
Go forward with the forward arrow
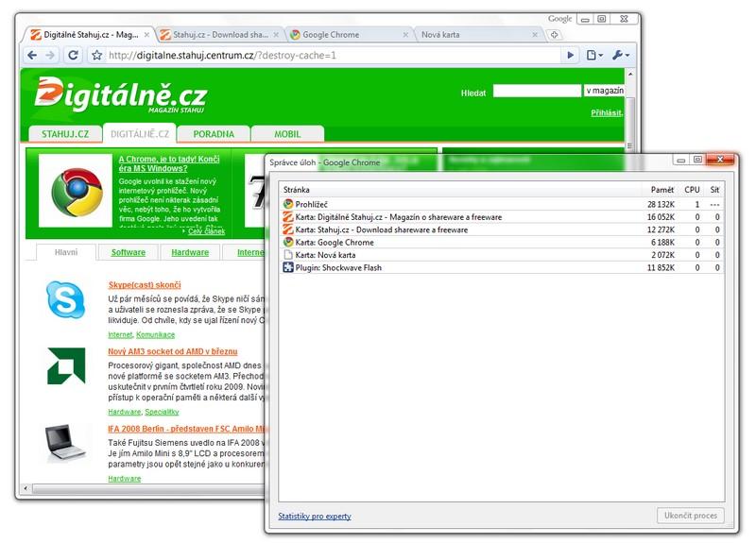tap(50, 55)
